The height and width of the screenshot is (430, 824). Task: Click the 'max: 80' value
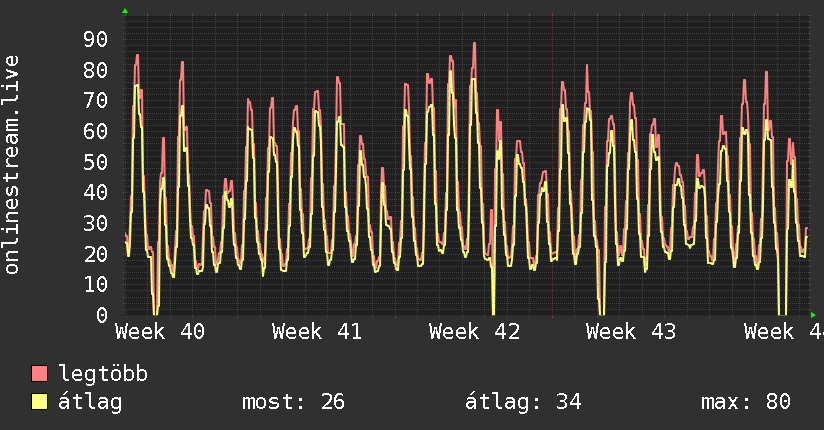click(x=746, y=402)
